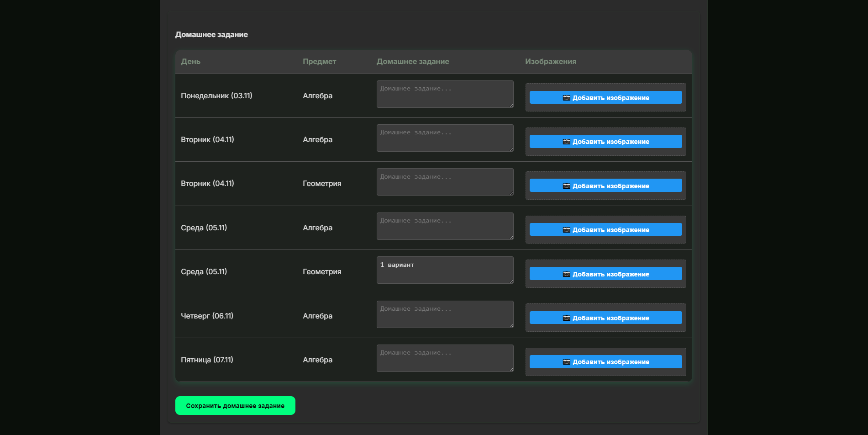Click Алгебра in the Четверг (06.11) row
The image size is (868, 435).
[318, 316]
